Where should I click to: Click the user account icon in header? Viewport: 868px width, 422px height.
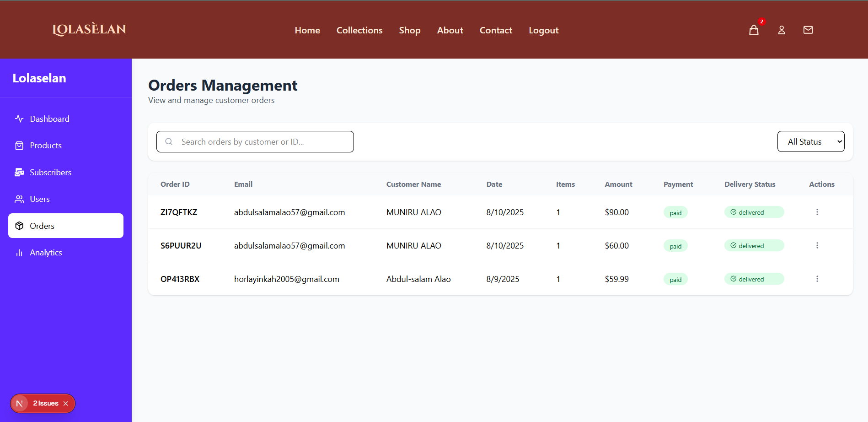point(781,30)
